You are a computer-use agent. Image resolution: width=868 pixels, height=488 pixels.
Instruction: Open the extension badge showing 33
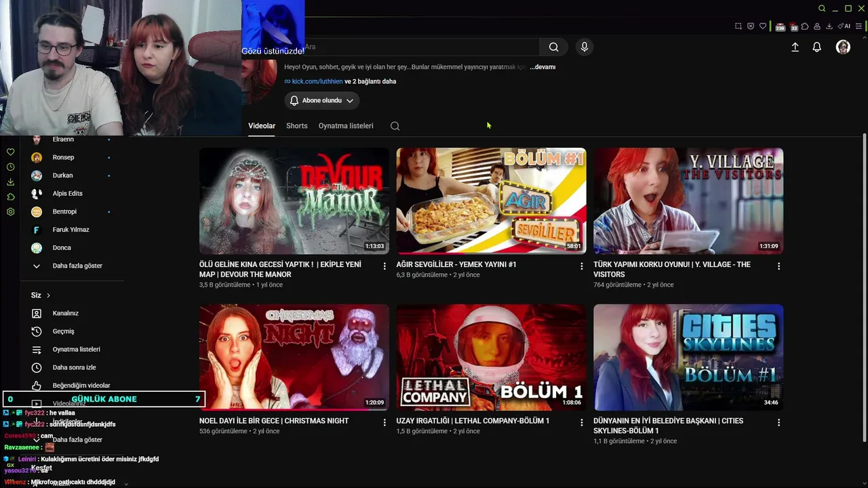(793, 27)
